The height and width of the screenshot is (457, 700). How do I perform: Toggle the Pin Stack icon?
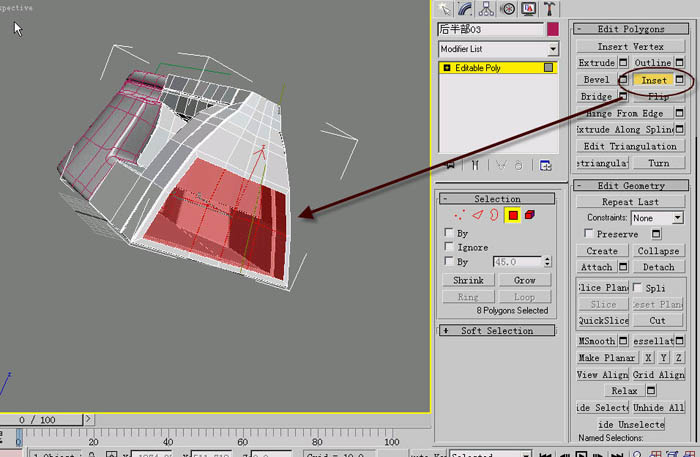450,166
